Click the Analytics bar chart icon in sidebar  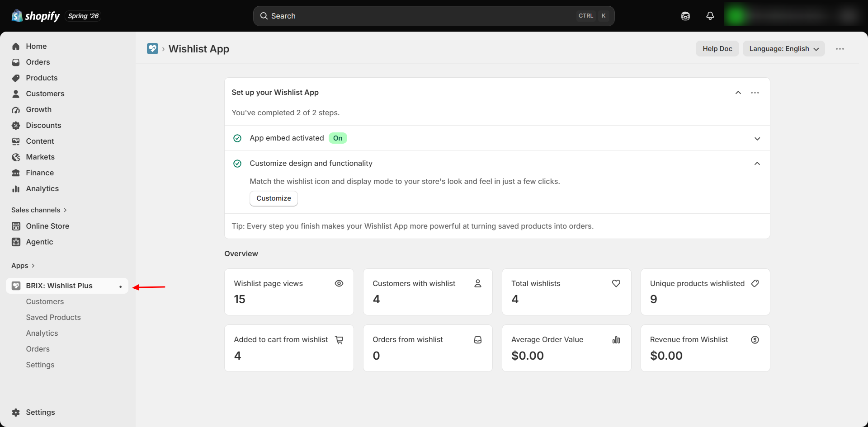pyautogui.click(x=16, y=188)
